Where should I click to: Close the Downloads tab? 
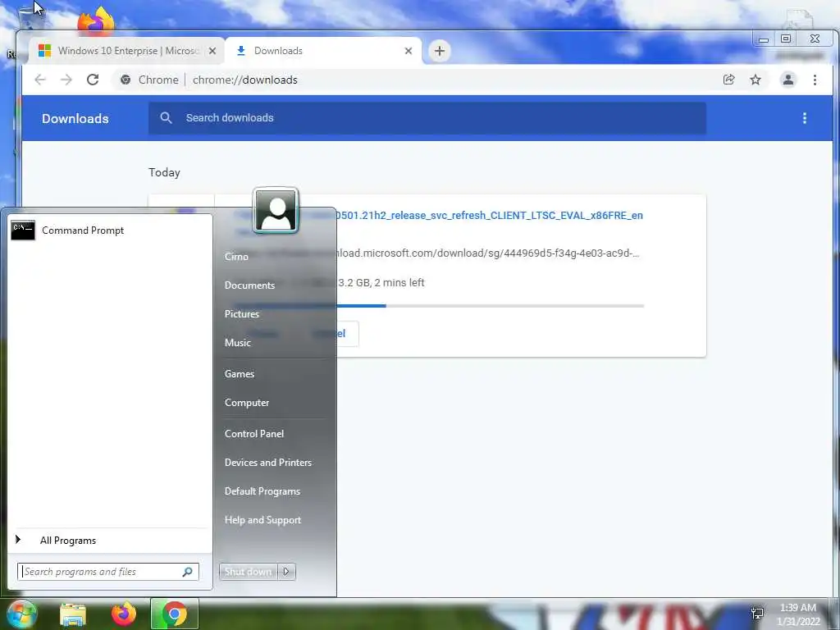[x=409, y=51]
